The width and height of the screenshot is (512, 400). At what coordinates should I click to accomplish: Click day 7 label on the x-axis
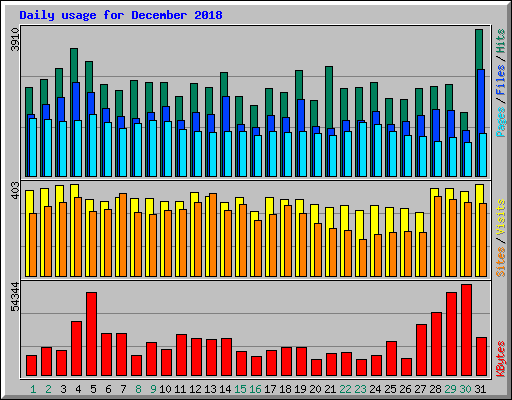click(123, 389)
